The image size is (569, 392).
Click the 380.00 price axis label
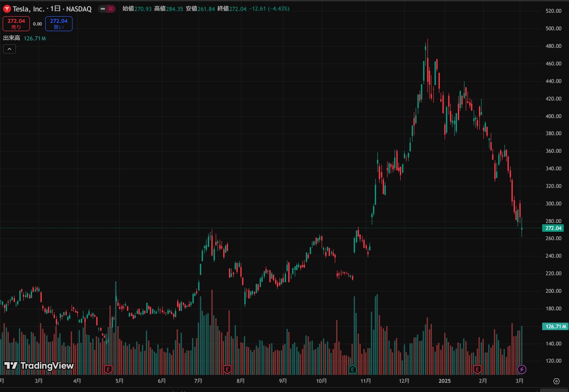[553, 133]
